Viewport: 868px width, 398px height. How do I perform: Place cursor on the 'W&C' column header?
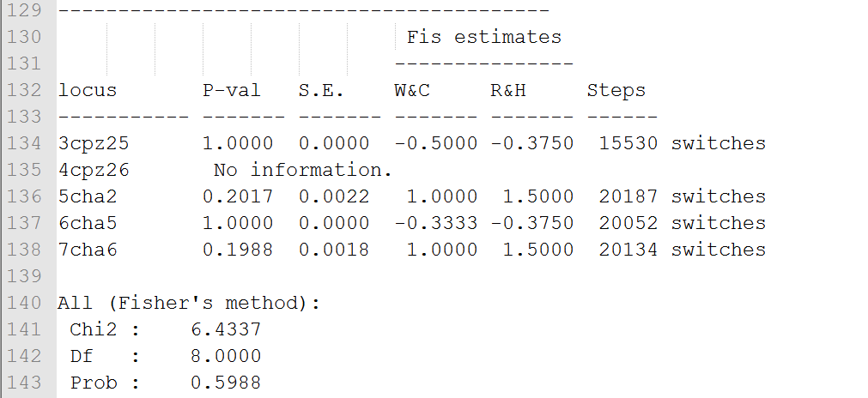[x=412, y=90]
